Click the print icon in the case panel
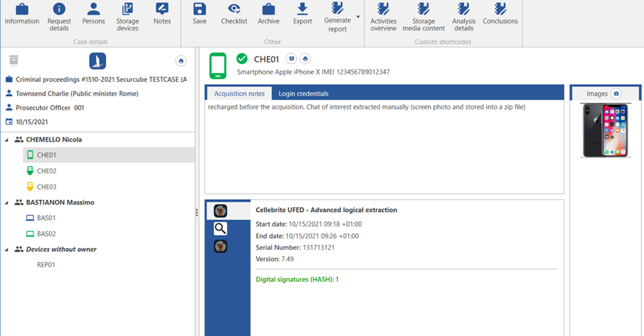644x336 pixels. pos(181,61)
